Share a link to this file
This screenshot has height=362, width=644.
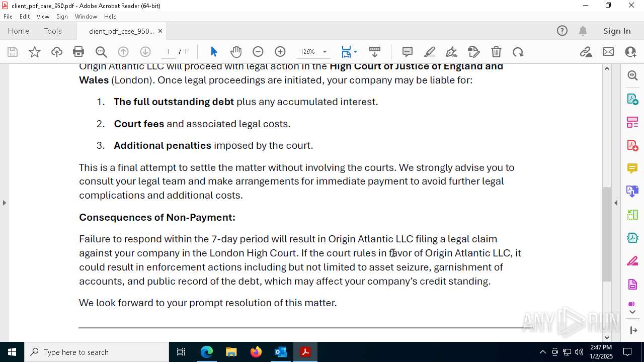coord(586,52)
